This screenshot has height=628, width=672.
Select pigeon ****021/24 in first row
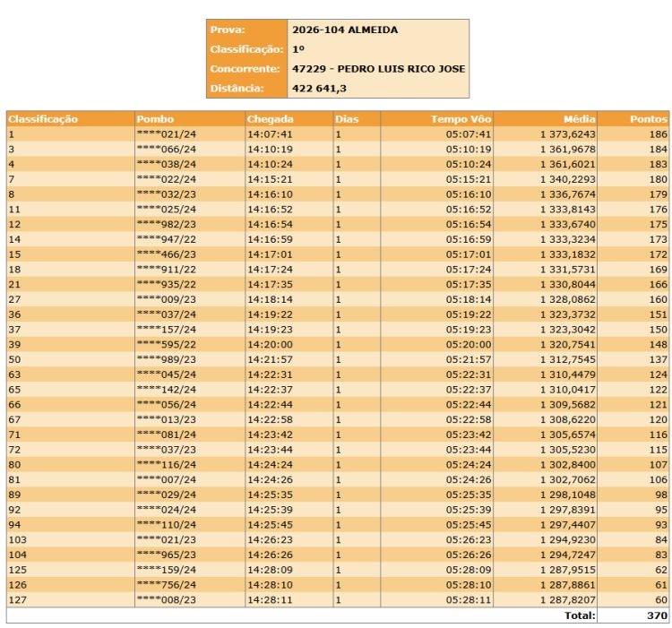166,134
